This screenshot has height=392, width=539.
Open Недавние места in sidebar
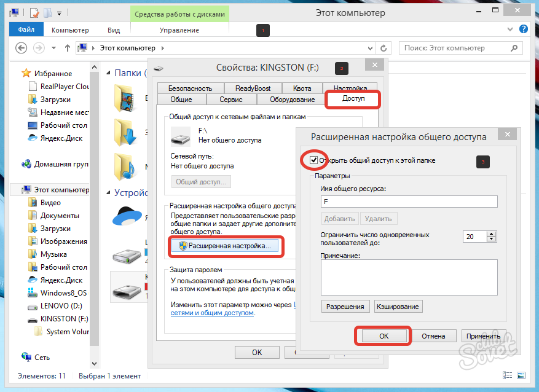pos(59,112)
